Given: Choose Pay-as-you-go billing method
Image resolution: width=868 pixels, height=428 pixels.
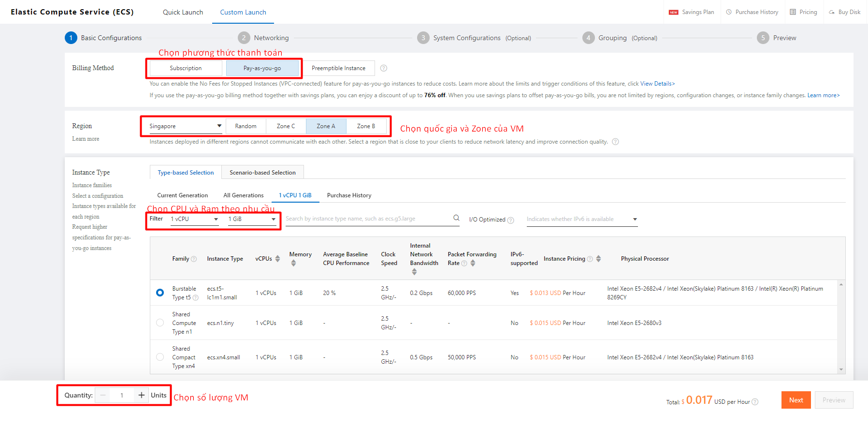Looking at the screenshot, I should [x=262, y=68].
